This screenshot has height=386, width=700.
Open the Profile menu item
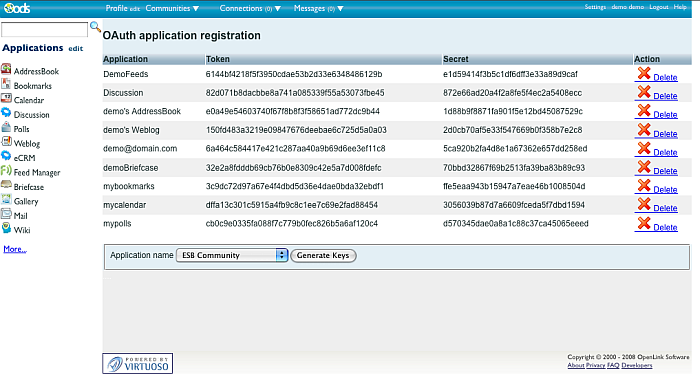pyautogui.click(x=117, y=8)
